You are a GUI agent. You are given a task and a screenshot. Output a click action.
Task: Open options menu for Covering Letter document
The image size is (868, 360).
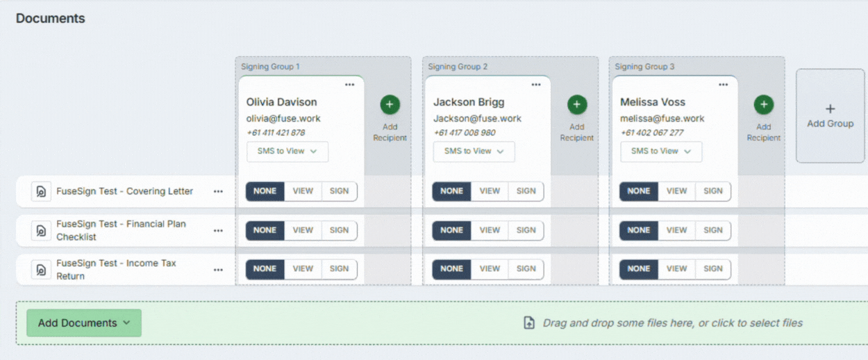(x=218, y=192)
